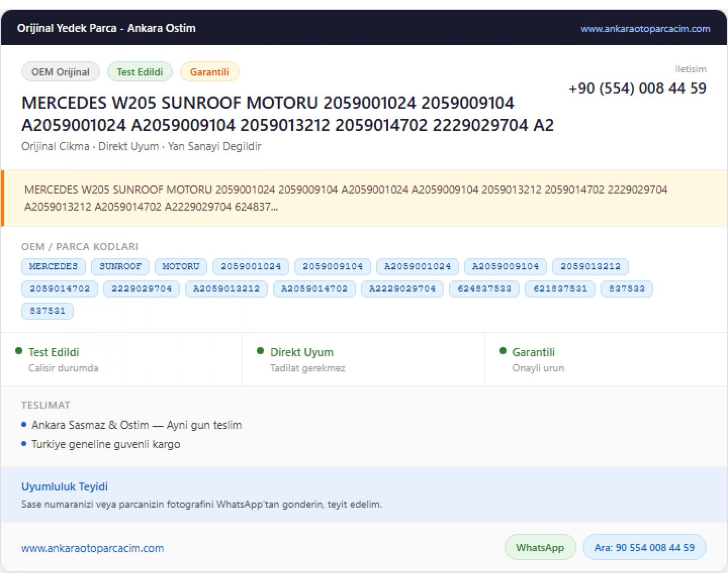728x582 pixels.
Task: Click the green dot beside Direkt Uyum
Action: click(260, 351)
